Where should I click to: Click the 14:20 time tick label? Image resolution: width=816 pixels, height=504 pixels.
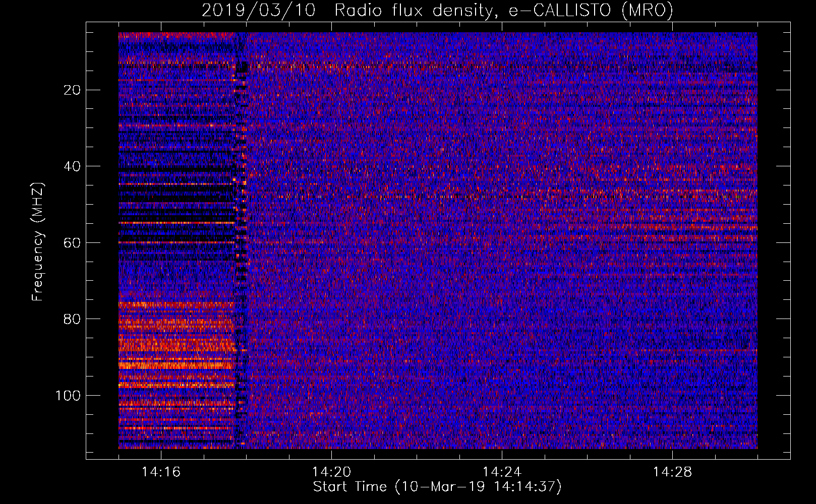[x=331, y=472]
